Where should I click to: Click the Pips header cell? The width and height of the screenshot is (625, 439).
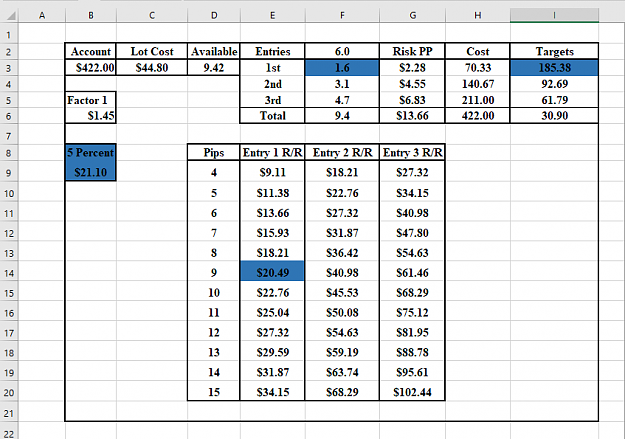214,152
